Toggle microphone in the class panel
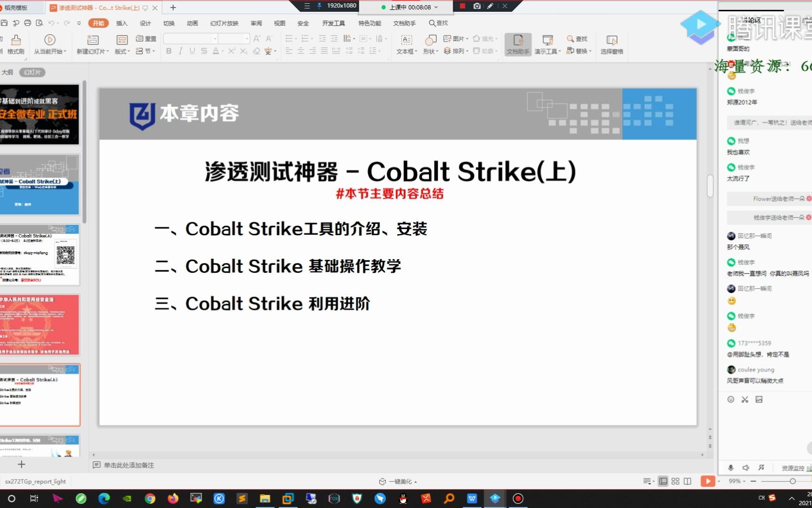The width and height of the screenshot is (812, 508). pyautogui.click(x=731, y=468)
